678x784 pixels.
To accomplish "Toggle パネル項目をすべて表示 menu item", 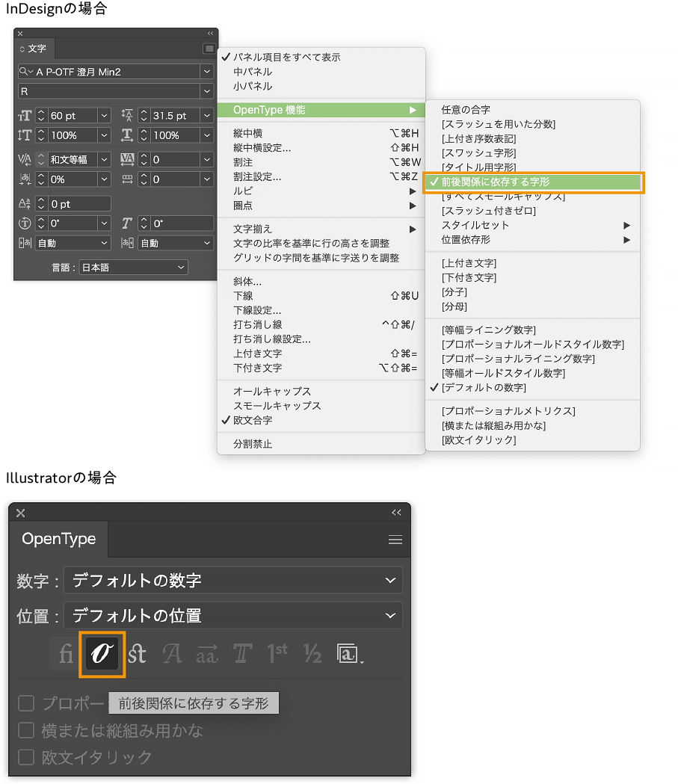I will click(321, 58).
